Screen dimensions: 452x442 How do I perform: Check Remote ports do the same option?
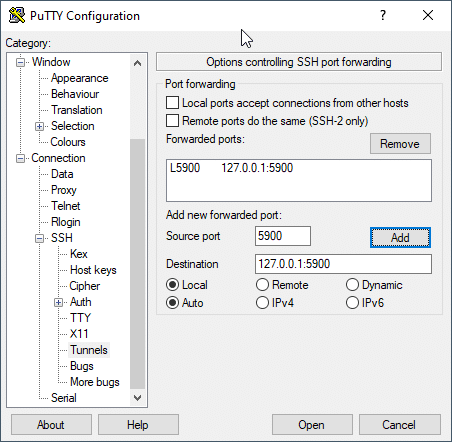point(172,121)
